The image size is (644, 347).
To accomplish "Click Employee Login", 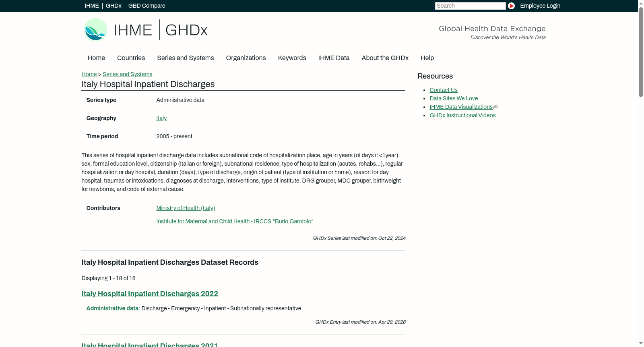I will coord(540,6).
